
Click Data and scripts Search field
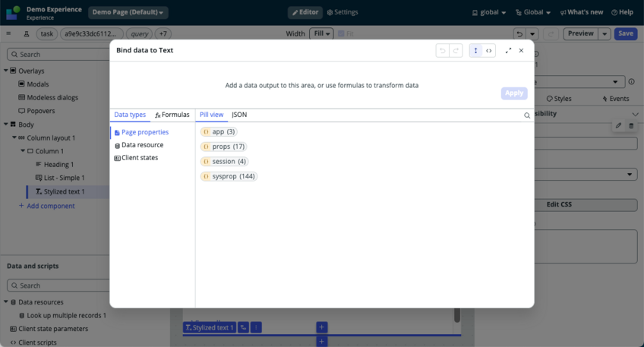[58, 285]
